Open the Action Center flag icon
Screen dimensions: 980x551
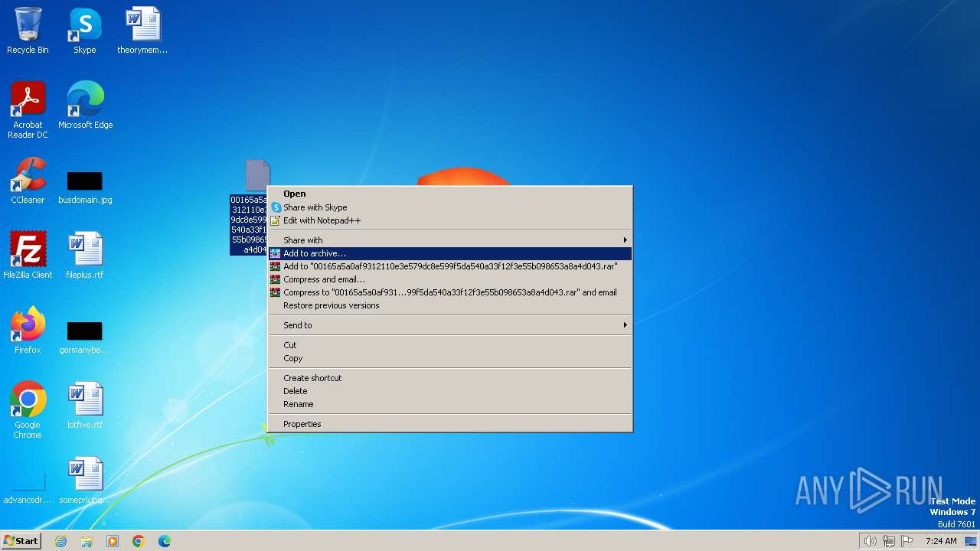(x=908, y=541)
